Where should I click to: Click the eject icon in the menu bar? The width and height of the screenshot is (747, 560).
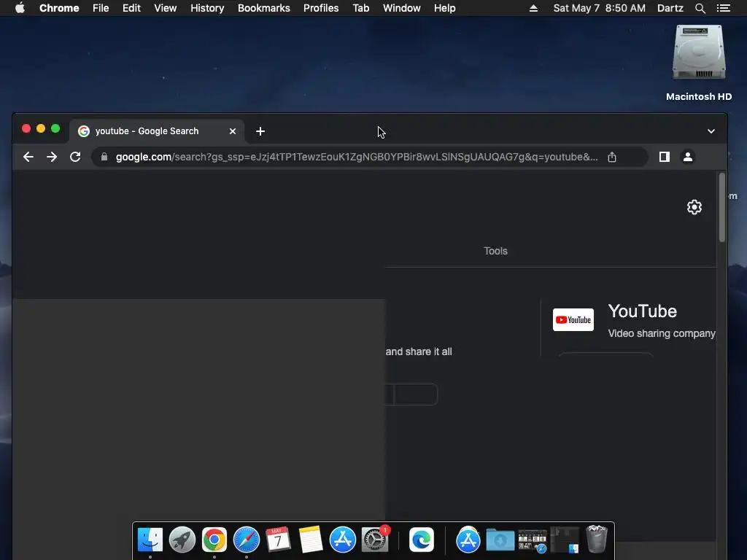tap(533, 8)
